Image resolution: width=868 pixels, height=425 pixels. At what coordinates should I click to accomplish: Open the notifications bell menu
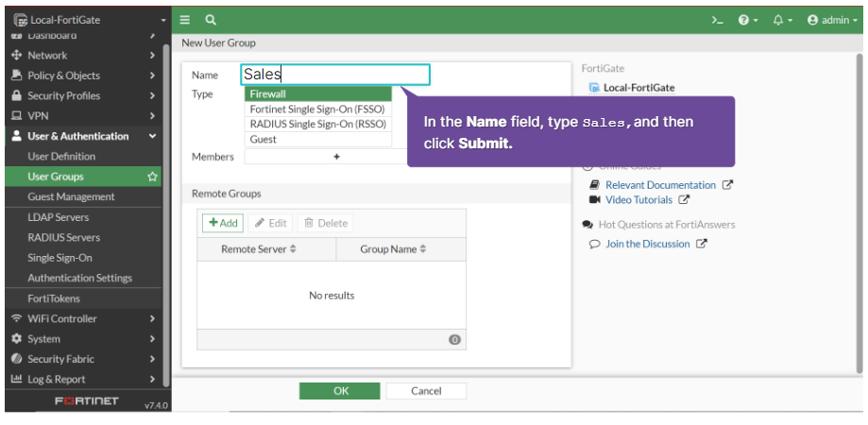(782, 20)
